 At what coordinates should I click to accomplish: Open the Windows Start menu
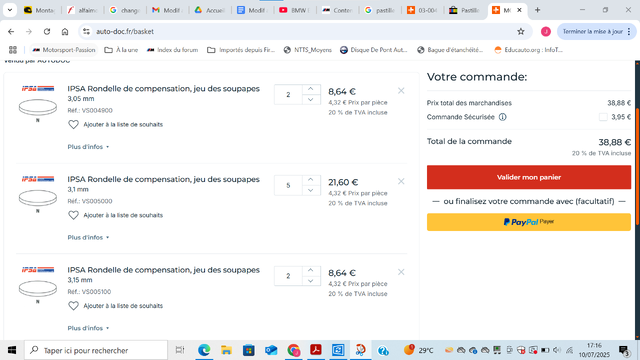pos(12,350)
